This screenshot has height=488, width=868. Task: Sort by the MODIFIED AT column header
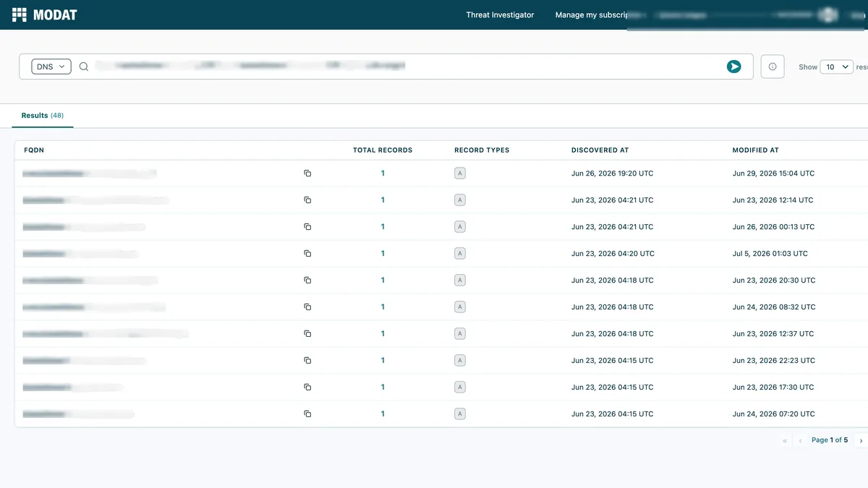pyautogui.click(x=755, y=150)
